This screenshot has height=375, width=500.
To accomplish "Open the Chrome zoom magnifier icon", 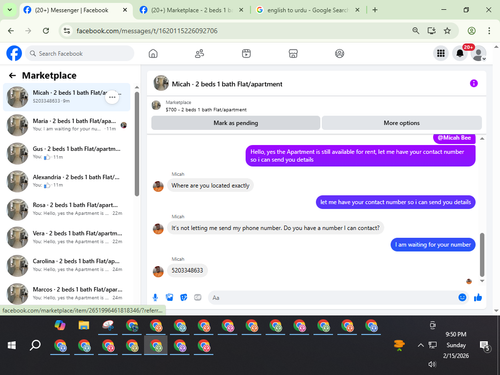I will click(x=416, y=31).
